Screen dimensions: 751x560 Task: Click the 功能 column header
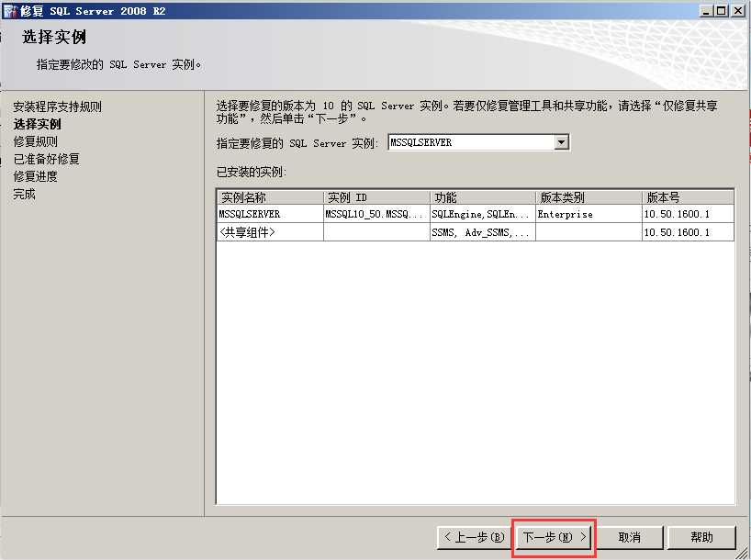pos(483,197)
